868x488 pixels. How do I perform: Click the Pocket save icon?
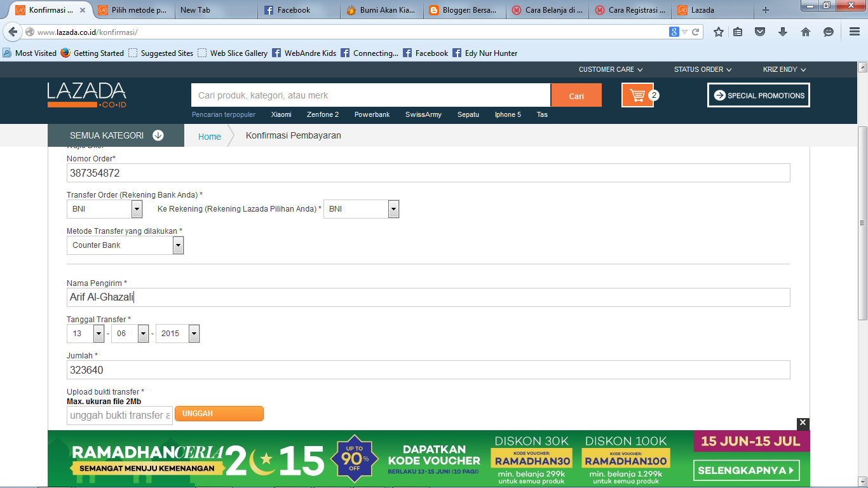[x=760, y=32]
